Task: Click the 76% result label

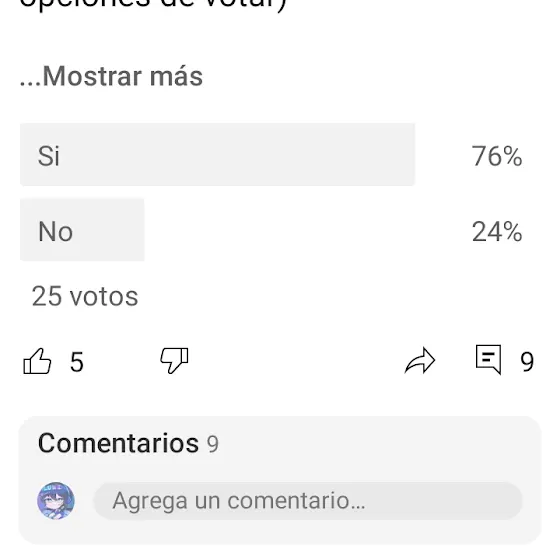Action: click(497, 156)
